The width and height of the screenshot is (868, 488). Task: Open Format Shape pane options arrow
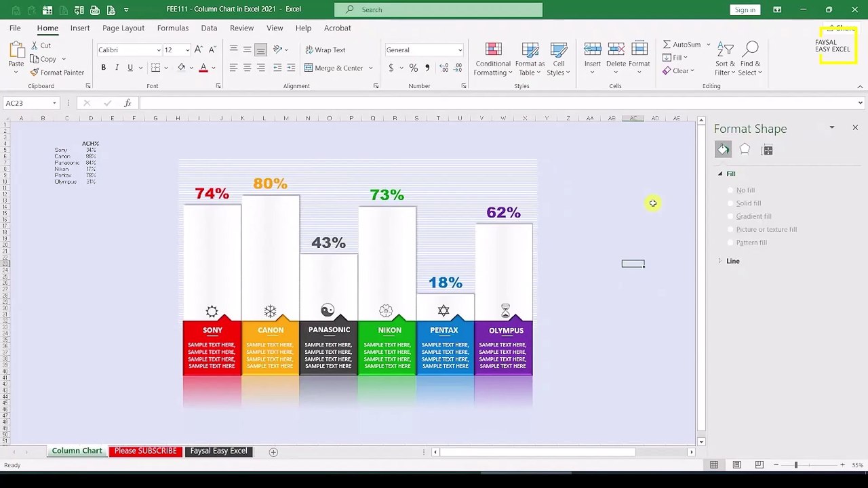point(831,127)
